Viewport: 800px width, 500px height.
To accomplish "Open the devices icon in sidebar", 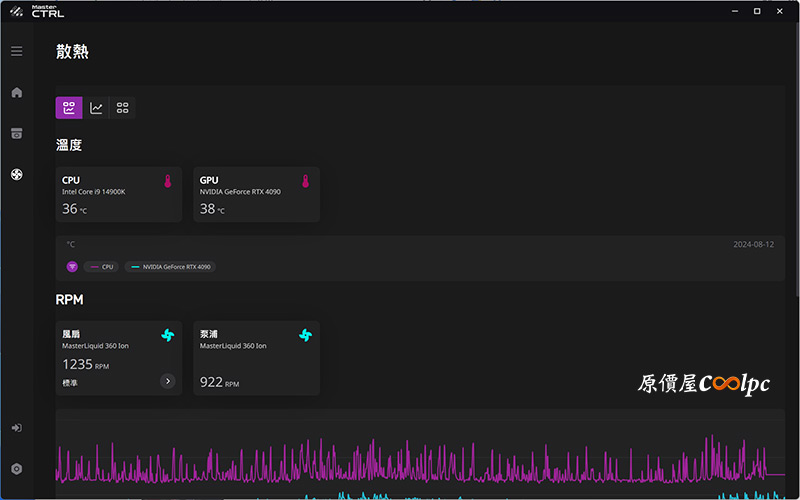I will coord(17,133).
